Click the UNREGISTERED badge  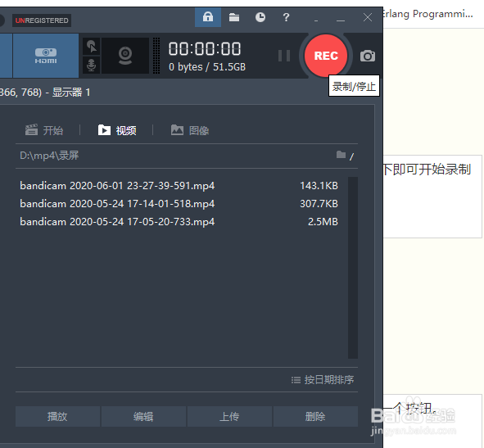tap(42, 20)
